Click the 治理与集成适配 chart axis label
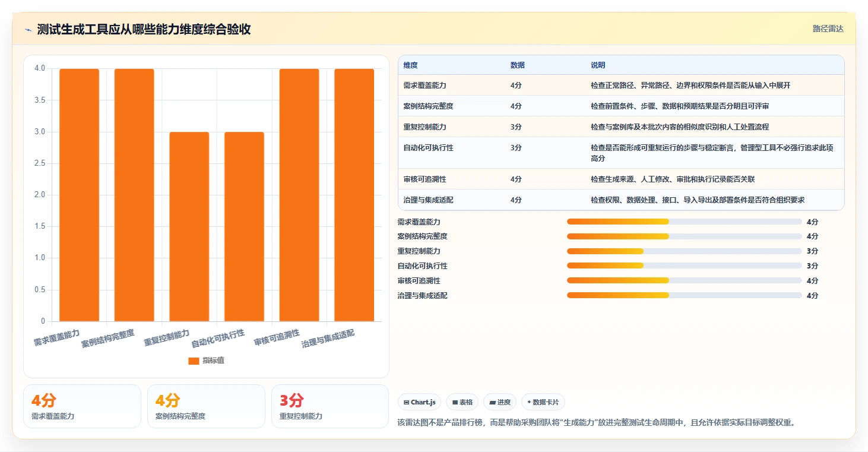Image resolution: width=868 pixels, height=452 pixels. [x=328, y=339]
